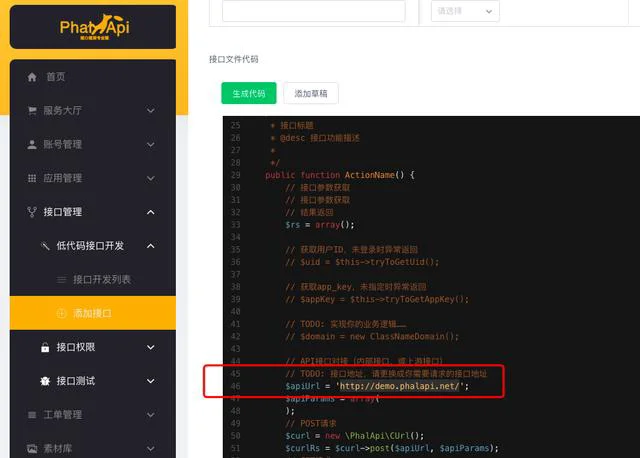Click the 接口开发列表 list icon
The width and height of the screenshot is (640, 458).
(61, 280)
